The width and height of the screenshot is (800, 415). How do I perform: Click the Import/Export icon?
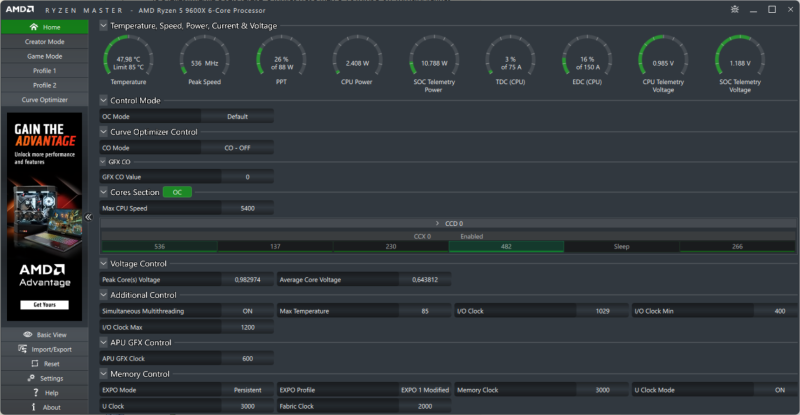(x=22, y=349)
